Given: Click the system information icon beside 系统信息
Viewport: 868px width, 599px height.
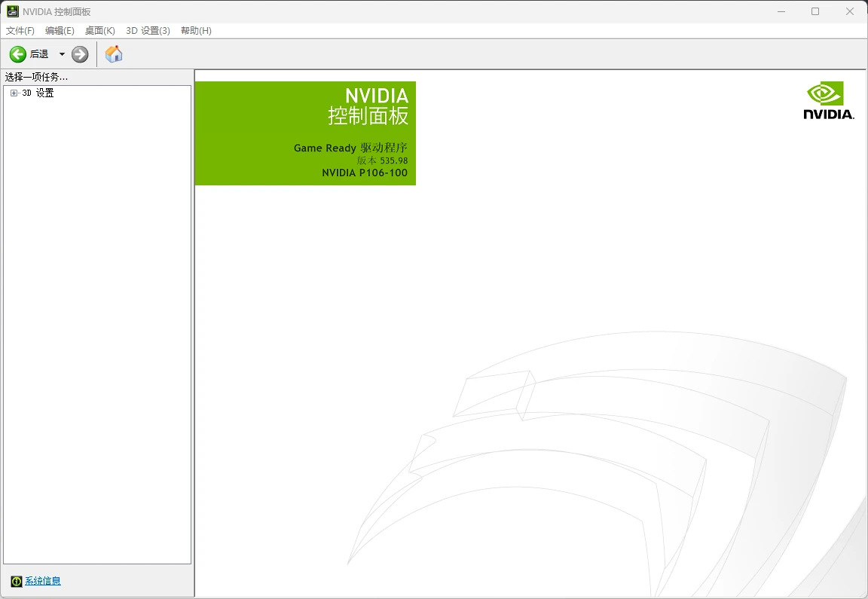Looking at the screenshot, I should [17, 581].
